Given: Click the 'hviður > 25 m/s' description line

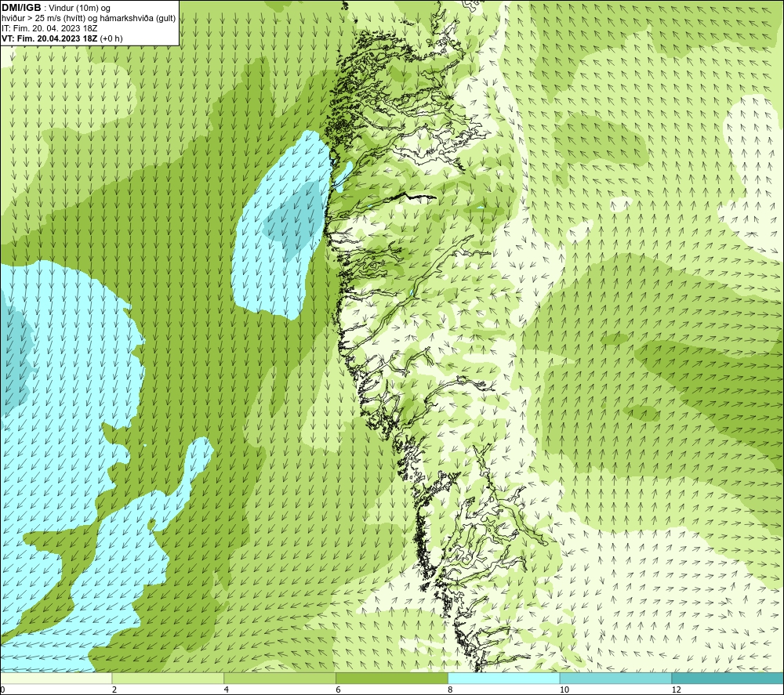Looking at the screenshot, I should (89, 19).
